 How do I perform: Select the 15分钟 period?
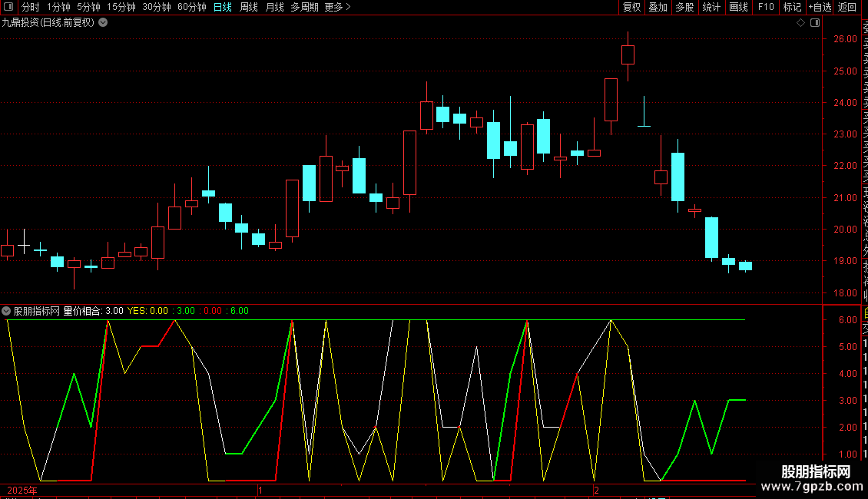pos(121,7)
